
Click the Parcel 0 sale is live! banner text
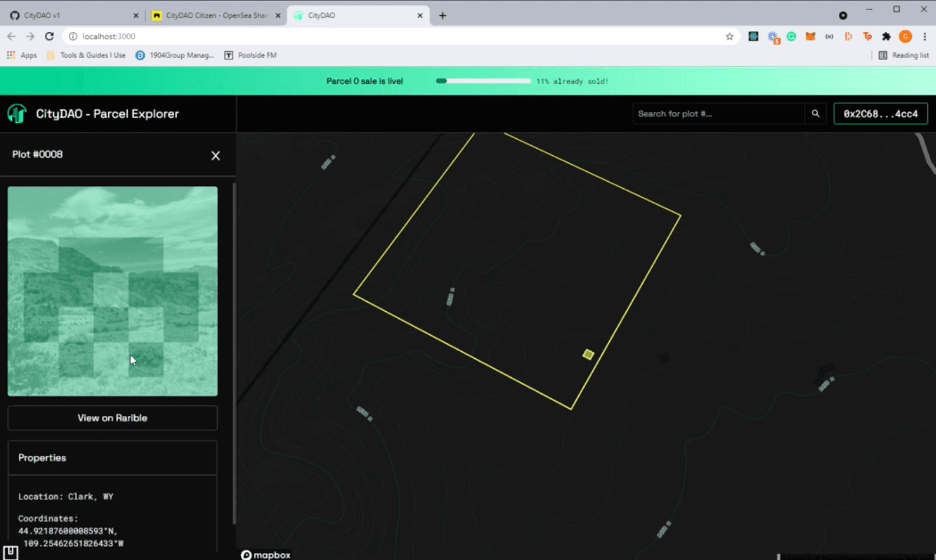click(x=365, y=81)
